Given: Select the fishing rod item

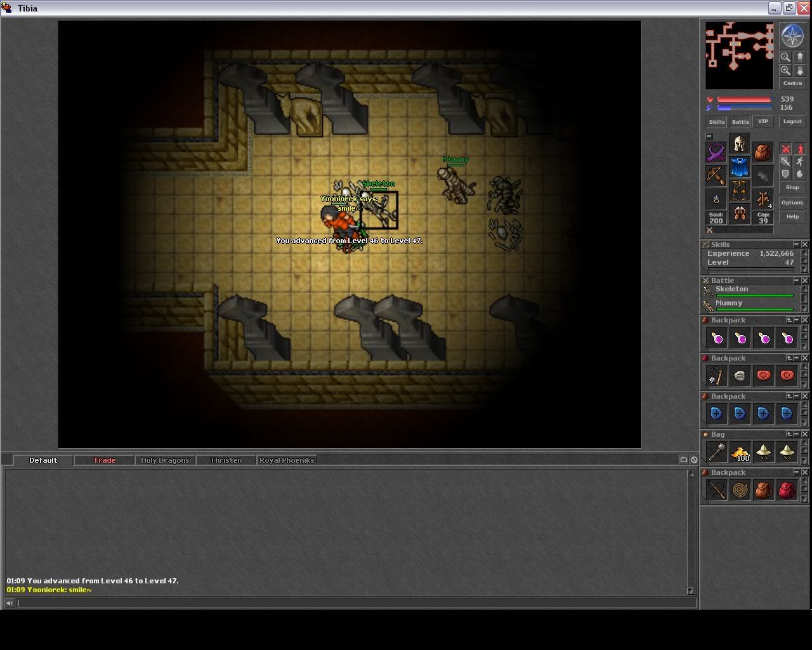Looking at the screenshot, I should coord(716,490).
